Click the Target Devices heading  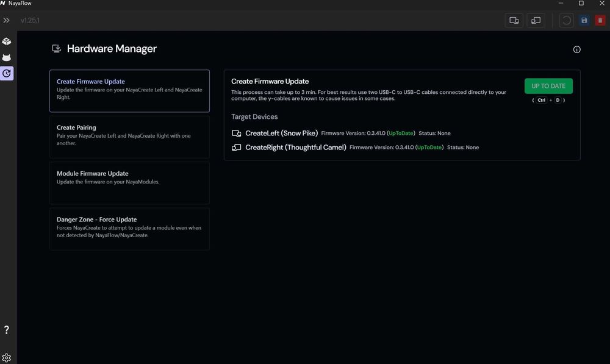254,116
